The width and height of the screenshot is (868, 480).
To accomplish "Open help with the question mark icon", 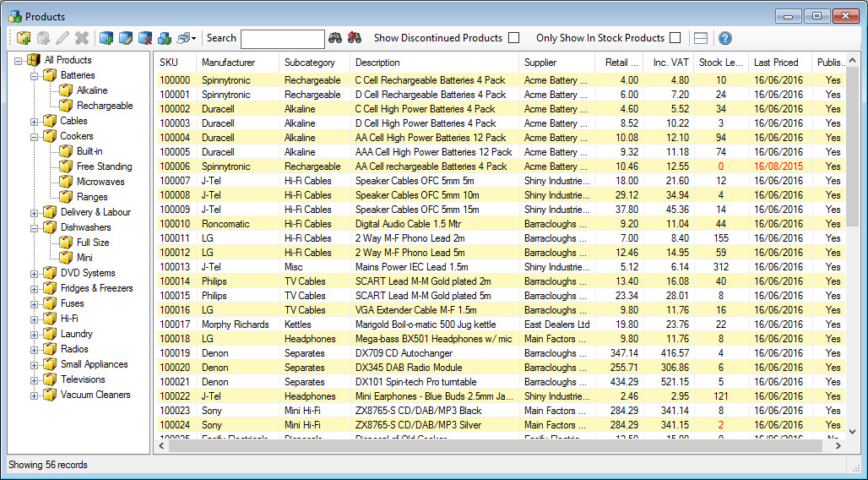I will 724,38.
